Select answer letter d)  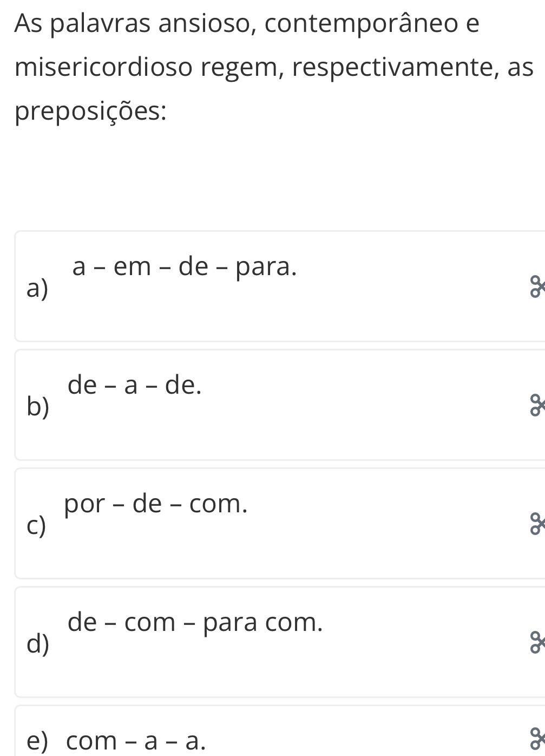[38, 644]
